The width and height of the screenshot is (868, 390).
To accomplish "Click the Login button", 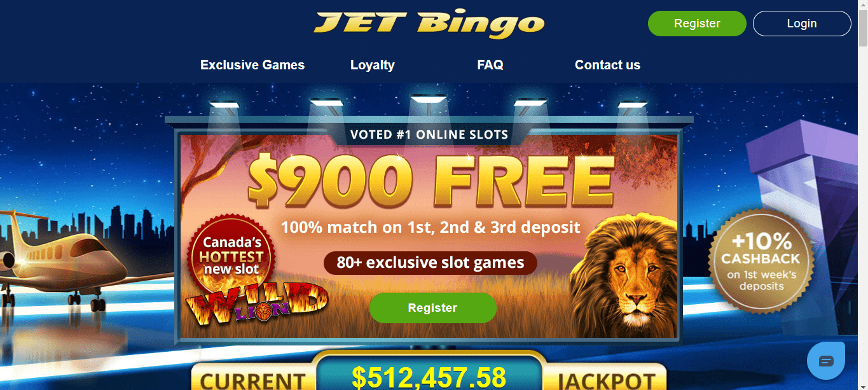I will [802, 24].
